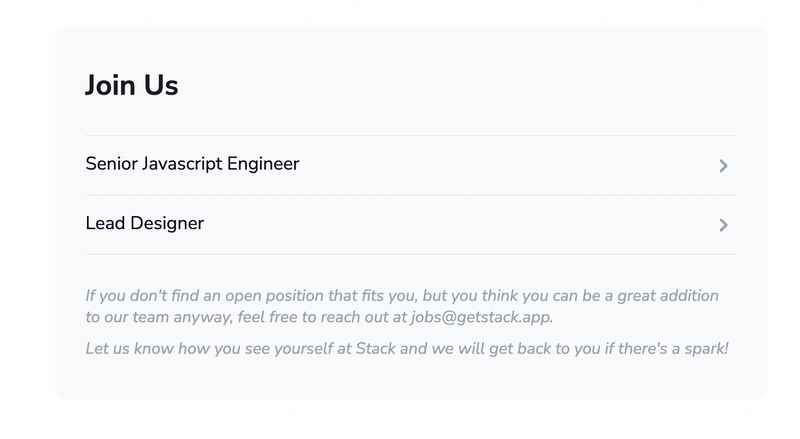Click 'Lead' in the second job title
800x439 pixels.
pyautogui.click(x=104, y=224)
